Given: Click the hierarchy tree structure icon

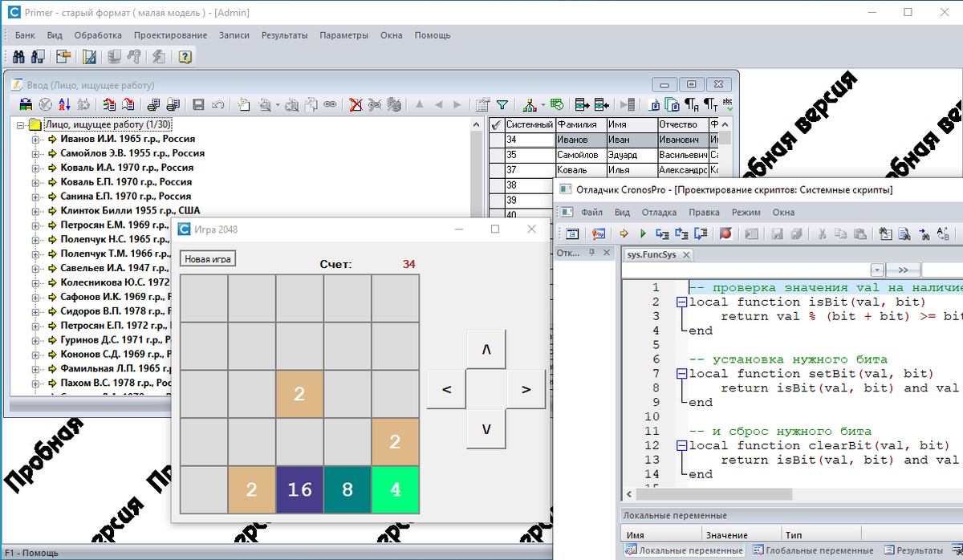Looking at the screenshot, I should [x=530, y=104].
